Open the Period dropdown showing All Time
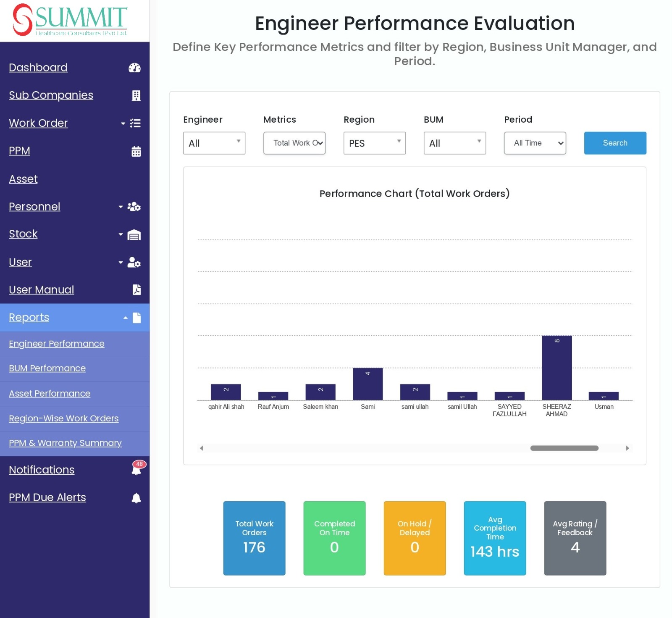 tap(535, 143)
